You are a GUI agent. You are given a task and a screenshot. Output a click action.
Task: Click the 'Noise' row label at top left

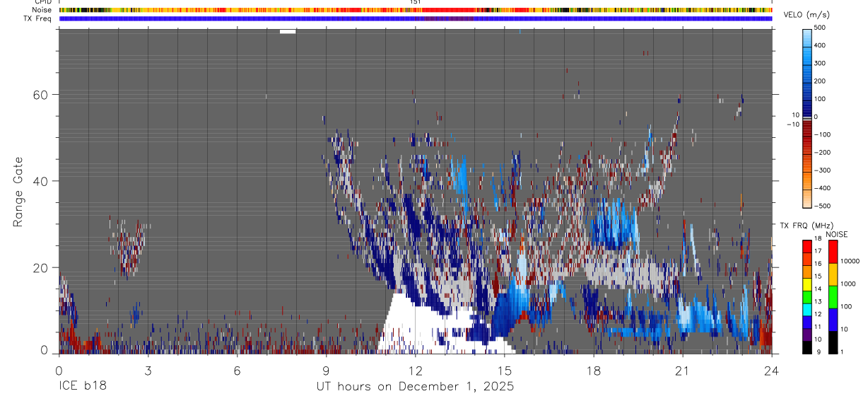[42, 10]
